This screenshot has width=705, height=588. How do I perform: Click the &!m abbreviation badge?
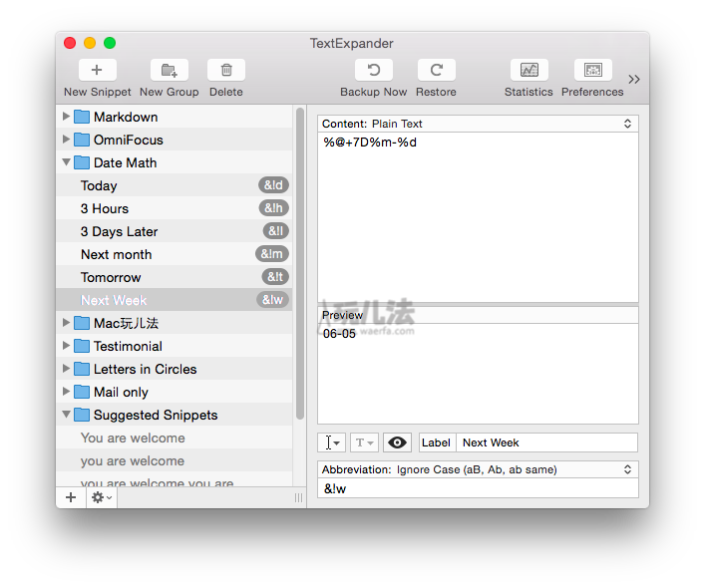[272, 254]
